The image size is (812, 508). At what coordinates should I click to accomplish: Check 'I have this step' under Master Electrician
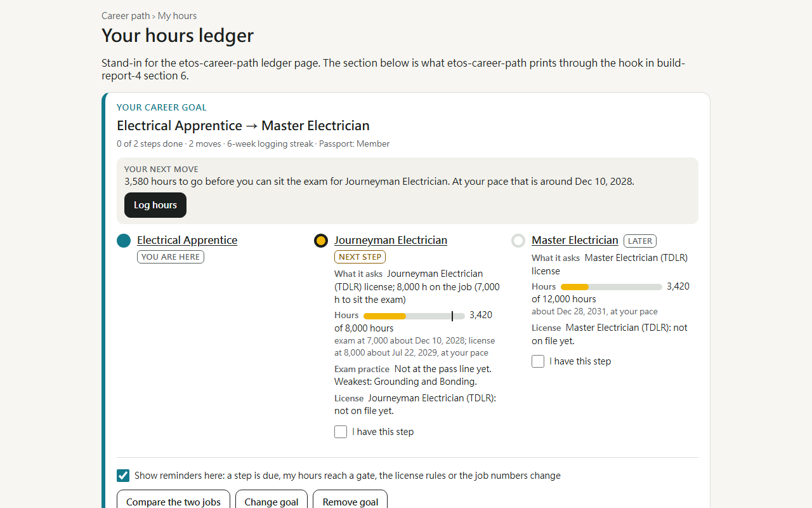pos(538,361)
